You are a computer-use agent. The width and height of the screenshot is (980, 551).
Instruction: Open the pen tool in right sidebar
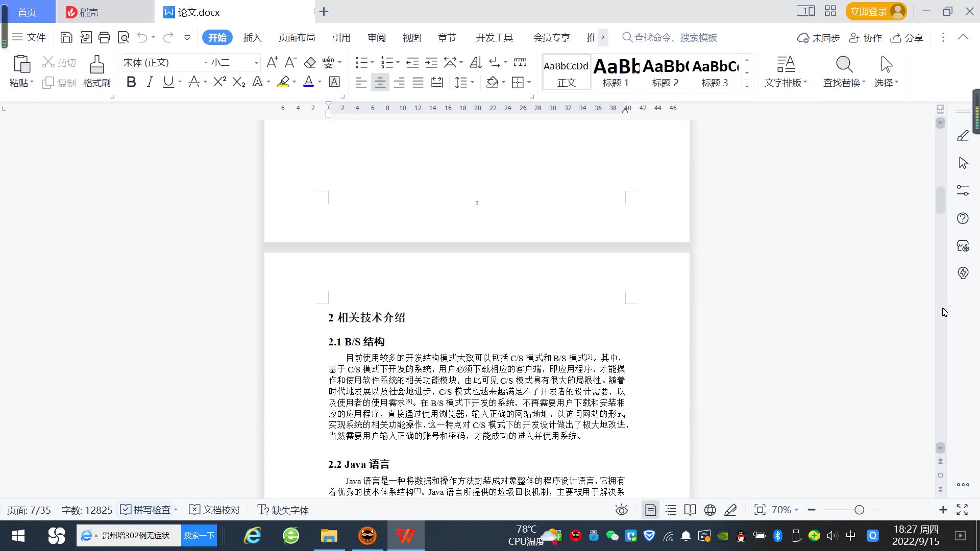pos(963,136)
